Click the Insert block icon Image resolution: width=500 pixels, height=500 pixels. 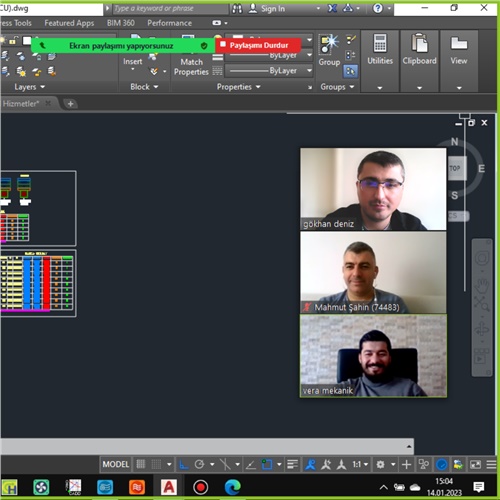(133, 61)
